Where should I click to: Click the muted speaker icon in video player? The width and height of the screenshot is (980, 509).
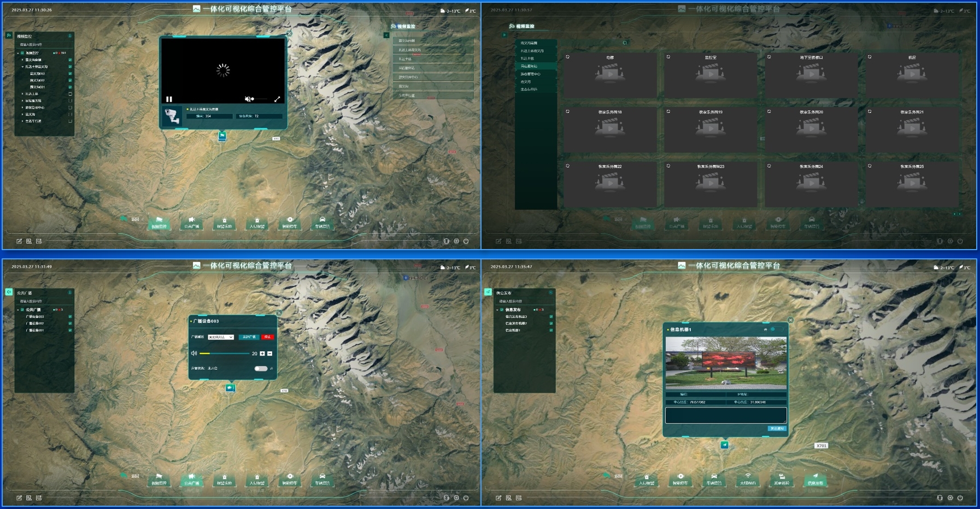click(248, 99)
